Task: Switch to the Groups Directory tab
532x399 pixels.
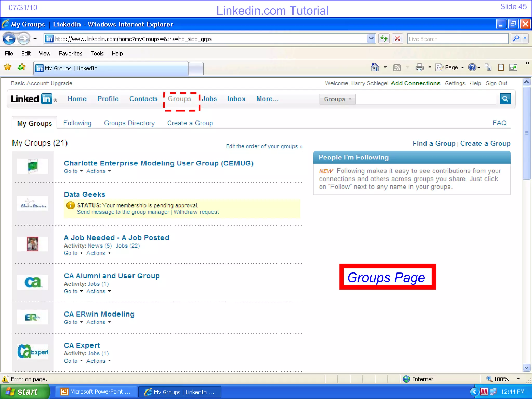Action: [129, 123]
